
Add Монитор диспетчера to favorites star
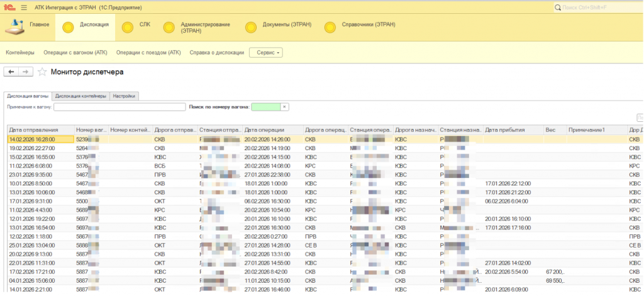(42, 72)
